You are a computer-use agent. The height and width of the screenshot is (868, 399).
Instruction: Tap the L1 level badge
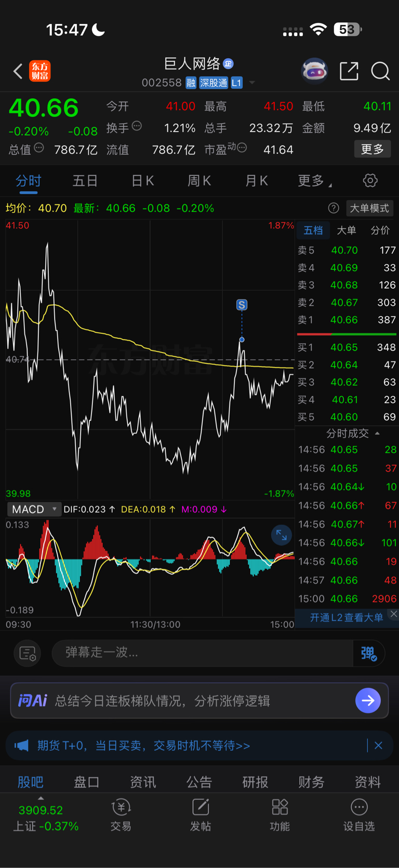(236, 83)
